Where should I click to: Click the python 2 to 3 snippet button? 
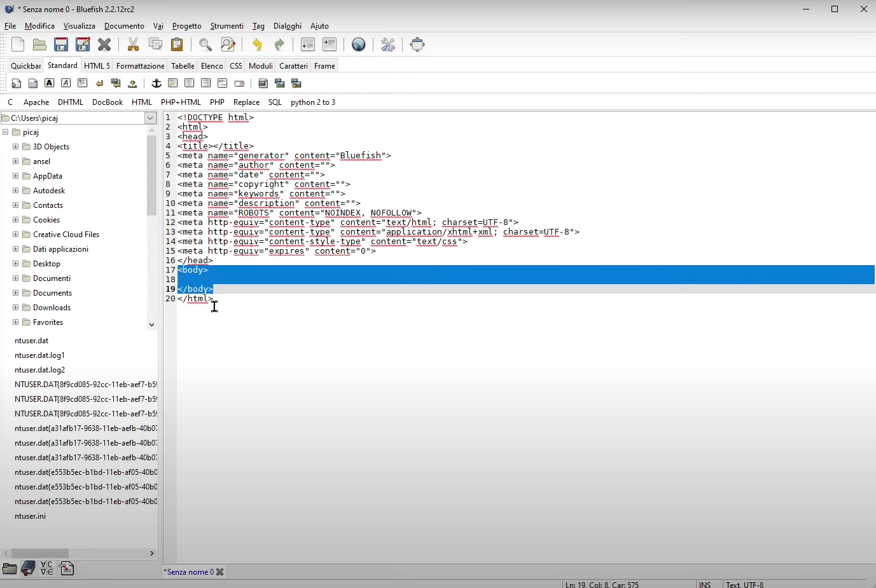(x=313, y=102)
